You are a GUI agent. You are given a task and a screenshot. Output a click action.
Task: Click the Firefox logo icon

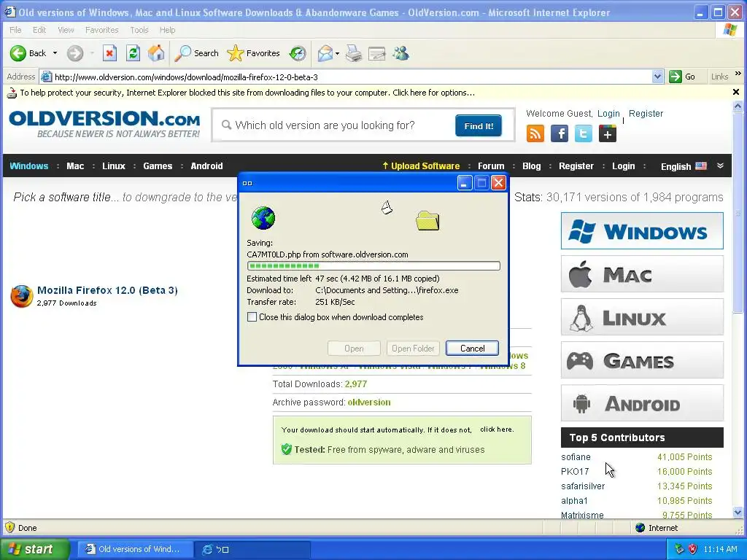tap(22, 296)
